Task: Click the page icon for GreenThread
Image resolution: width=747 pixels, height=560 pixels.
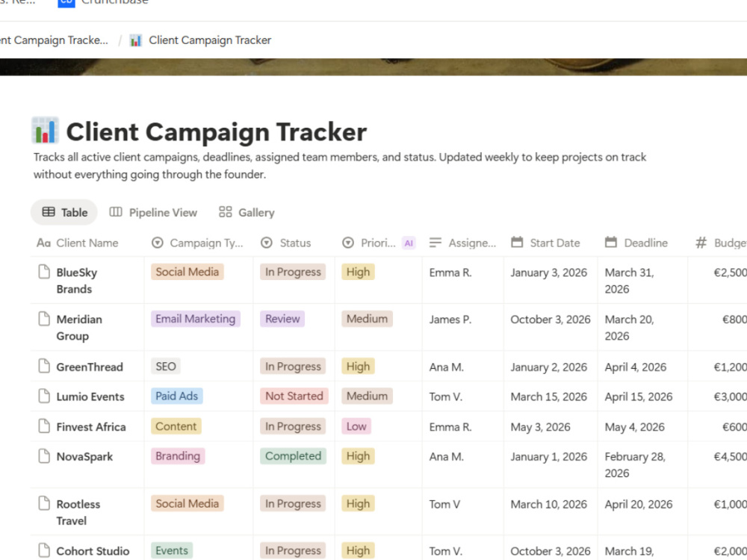Action: pyautogui.click(x=44, y=366)
